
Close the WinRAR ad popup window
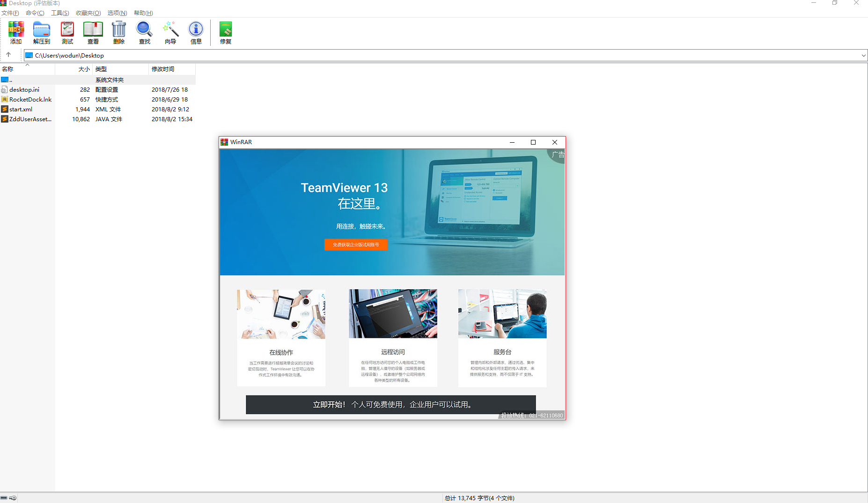[x=555, y=142]
